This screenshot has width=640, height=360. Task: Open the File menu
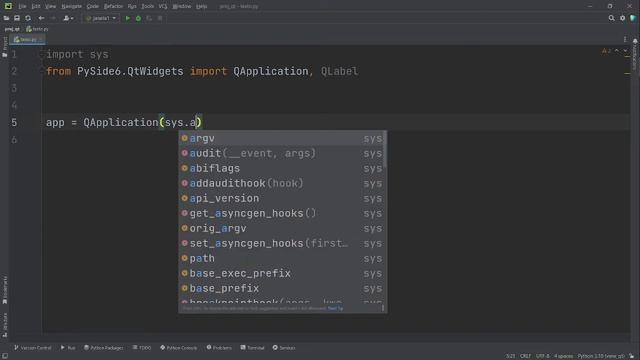(22, 7)
